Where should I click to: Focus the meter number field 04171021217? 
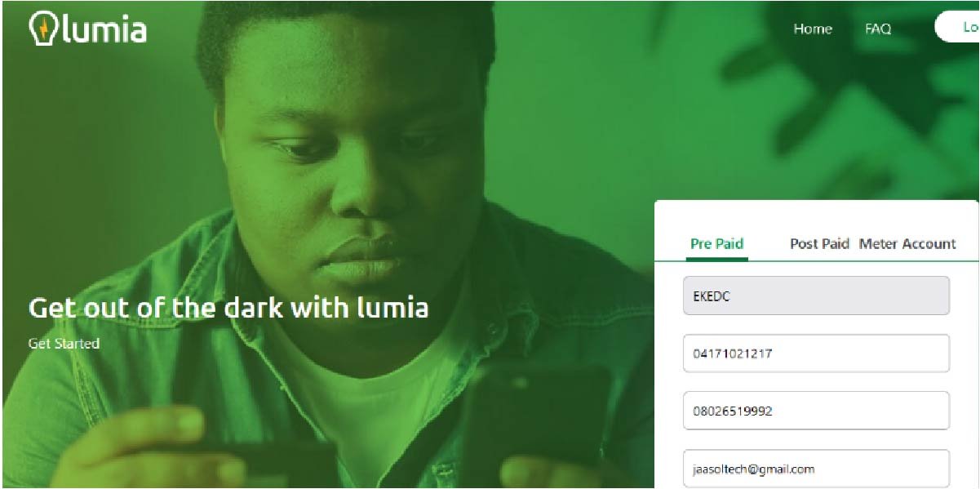[x=816, y=353]
